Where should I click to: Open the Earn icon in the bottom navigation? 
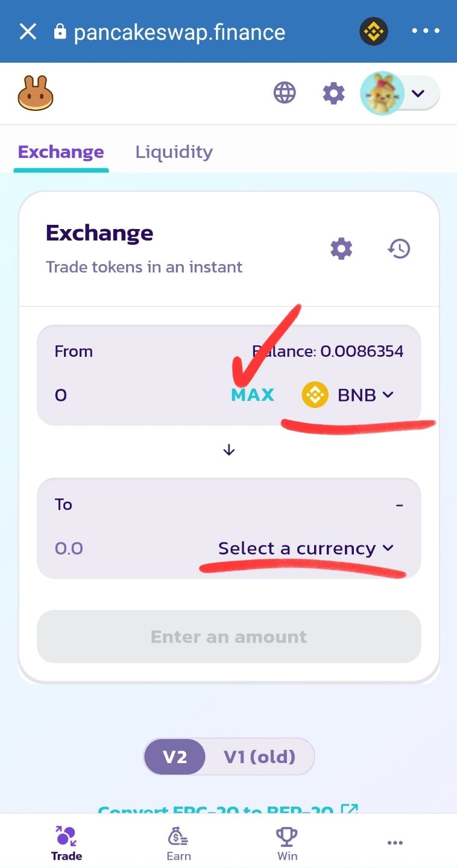click(177, 843)
